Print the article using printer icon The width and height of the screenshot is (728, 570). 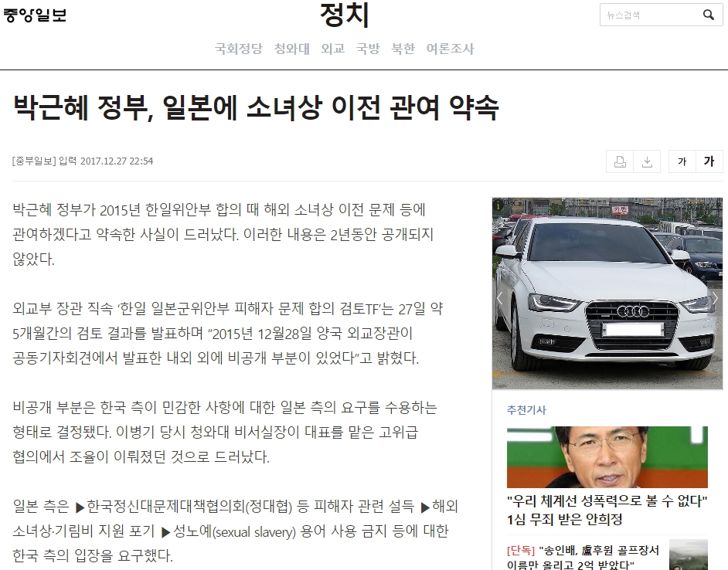point(620,161)
